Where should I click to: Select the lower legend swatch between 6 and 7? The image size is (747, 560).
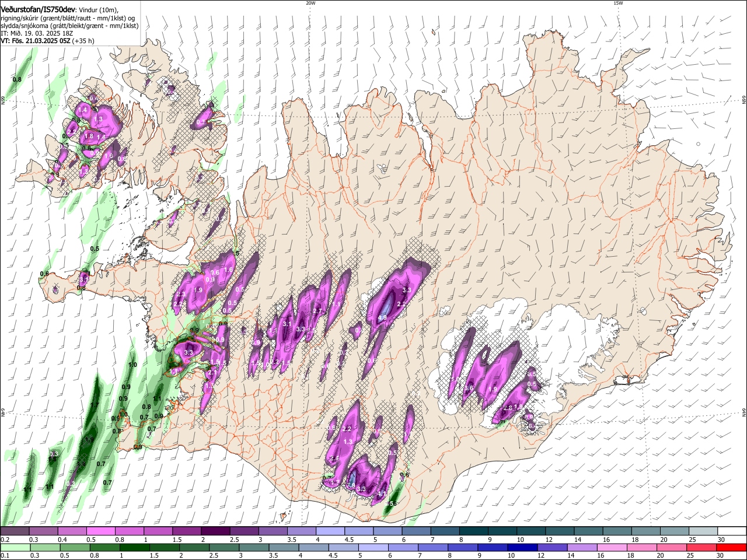[403, 547]
